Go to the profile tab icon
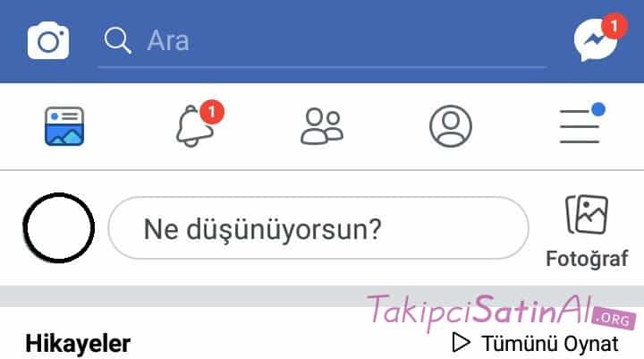 451,126
